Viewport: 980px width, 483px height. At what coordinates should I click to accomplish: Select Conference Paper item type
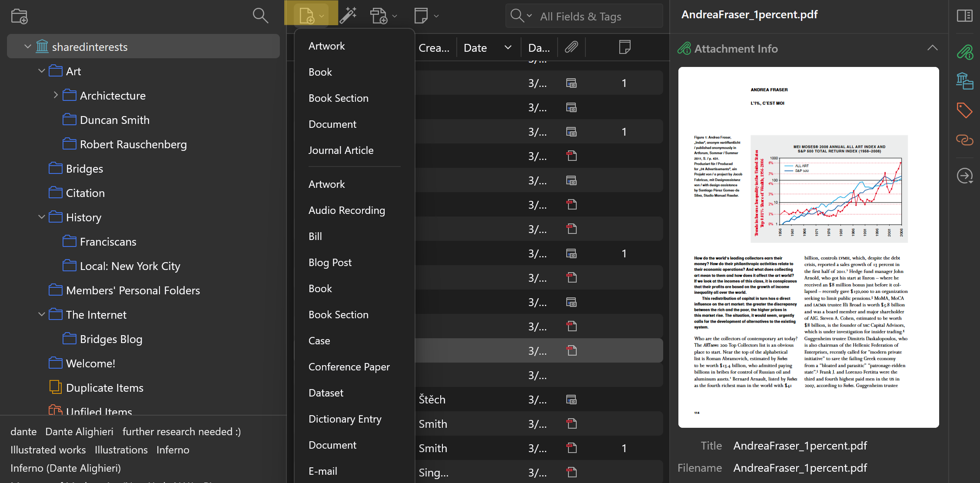coord(349,367)
